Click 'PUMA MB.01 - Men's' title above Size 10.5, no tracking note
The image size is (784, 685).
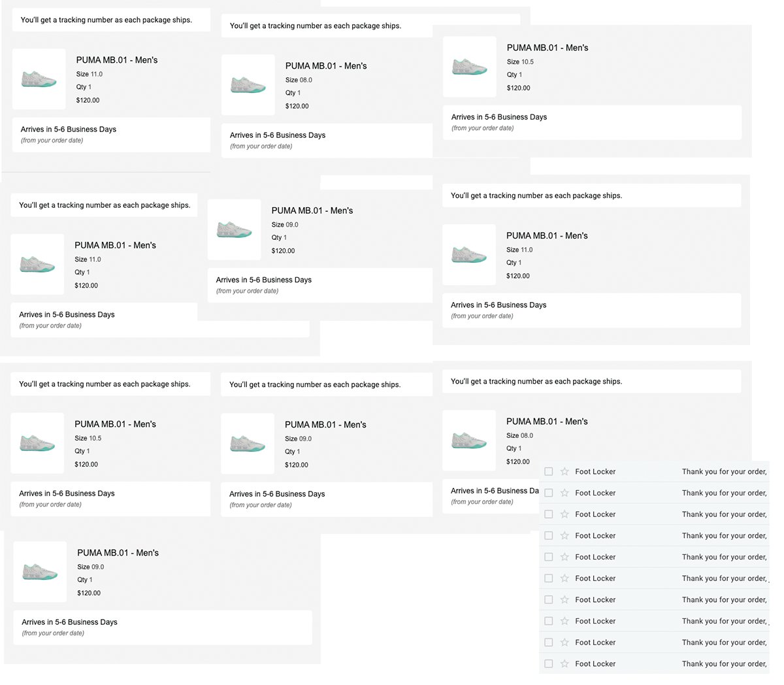547,48
